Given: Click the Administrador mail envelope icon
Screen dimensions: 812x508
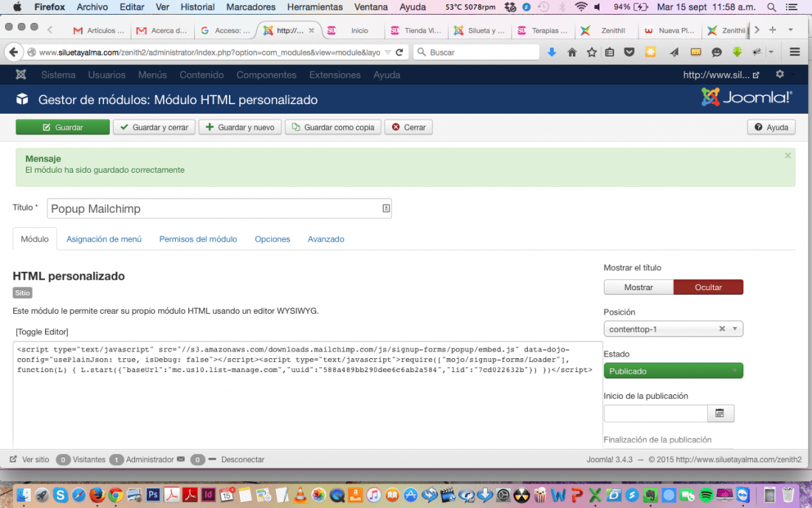Looking at the screenshot, I should 181,459.
